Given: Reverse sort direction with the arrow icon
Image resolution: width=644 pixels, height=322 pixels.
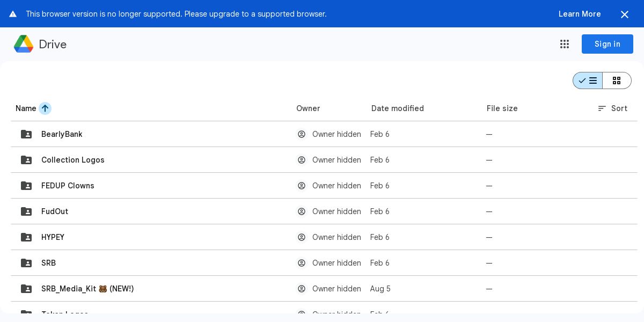Looking at the screenshot, I should [x=45, y=108].
